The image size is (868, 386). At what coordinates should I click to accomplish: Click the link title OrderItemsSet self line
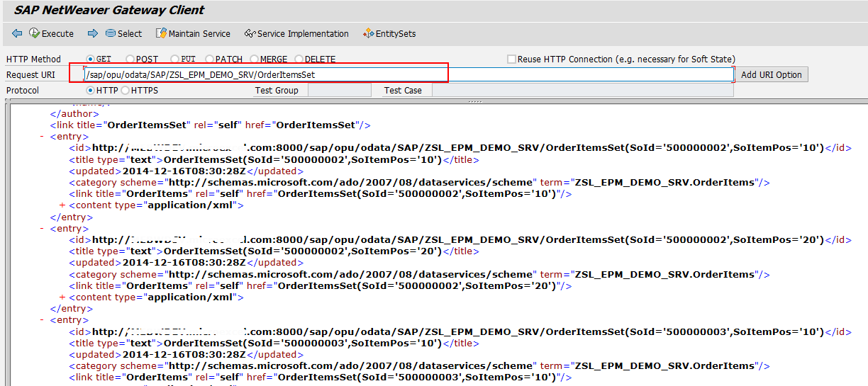tap(210, 125)
